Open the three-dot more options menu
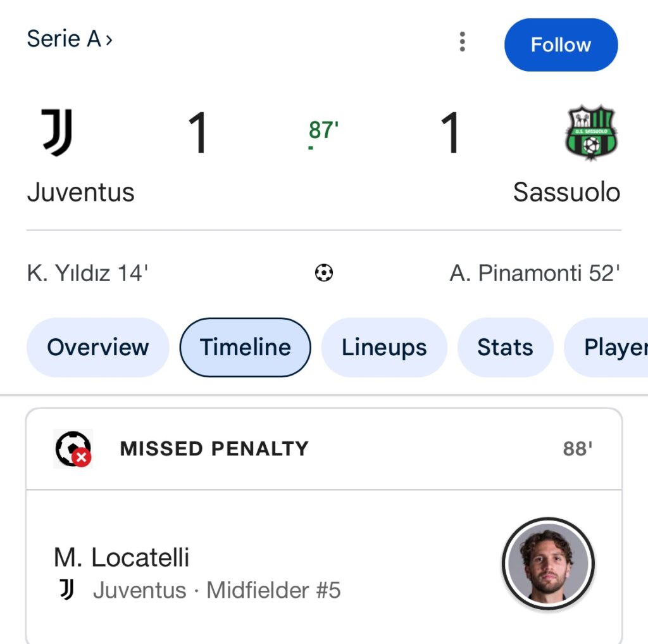This screenshot has height=644, width=648. click(463, 42)
